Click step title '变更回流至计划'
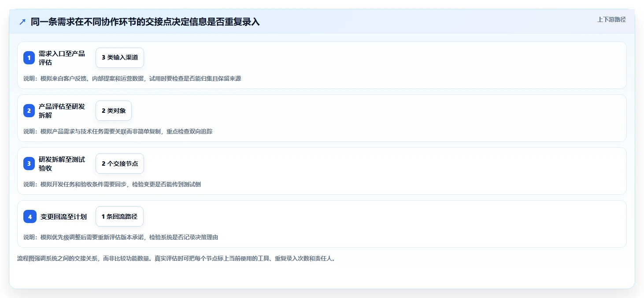The image size is (644, 298). [x=63, y=216]
